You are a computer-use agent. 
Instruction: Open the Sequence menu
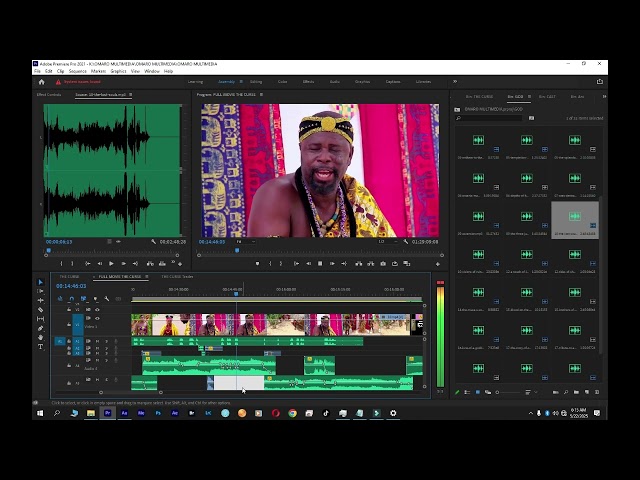click(78, 71)
